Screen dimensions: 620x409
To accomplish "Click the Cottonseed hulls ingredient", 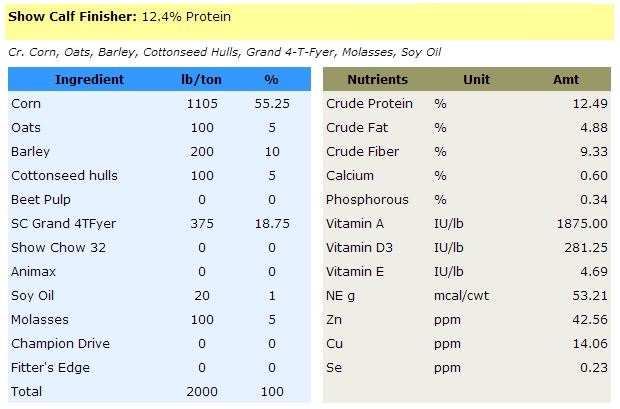I will [64, 176].
